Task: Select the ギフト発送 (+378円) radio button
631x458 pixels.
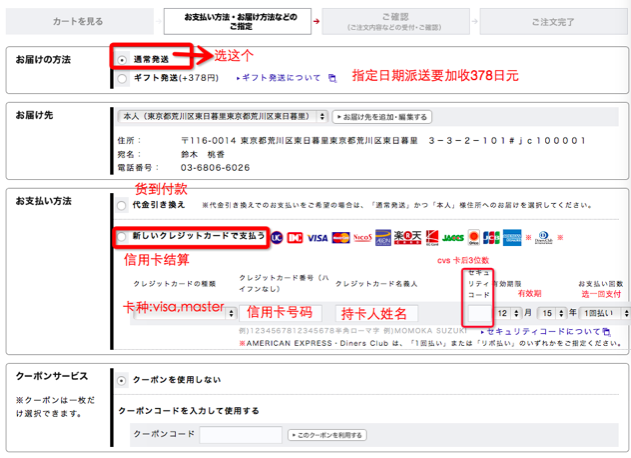Action: tap(122, 77)
